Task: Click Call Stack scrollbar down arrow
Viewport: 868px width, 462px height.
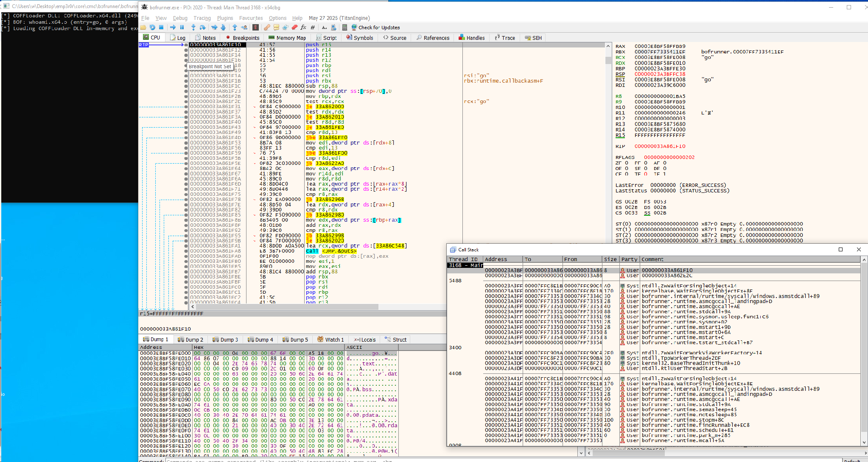Action: (864, 442)
